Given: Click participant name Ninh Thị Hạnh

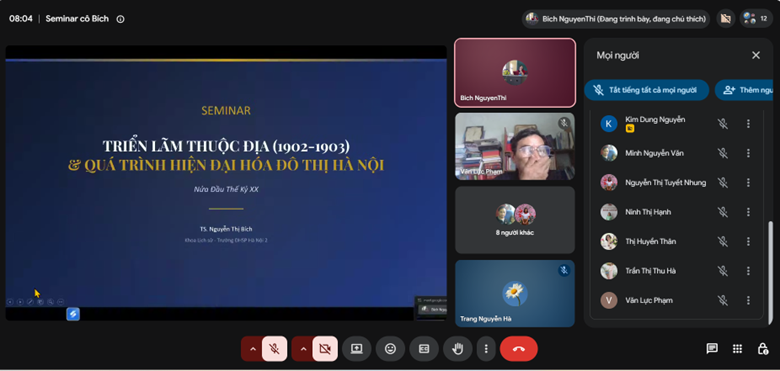Looking at the screenshot, I should (x=648, y=212).
